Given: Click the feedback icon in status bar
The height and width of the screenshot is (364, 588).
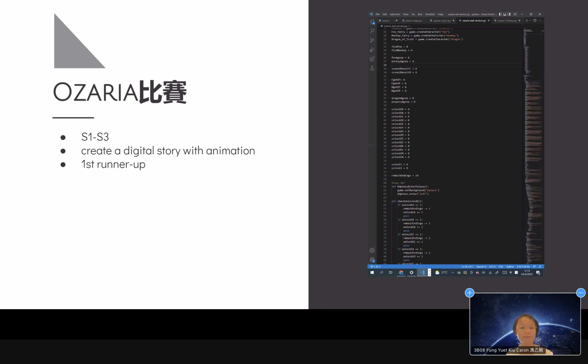Looking at the screenshot, I should (x=534, y=266).
